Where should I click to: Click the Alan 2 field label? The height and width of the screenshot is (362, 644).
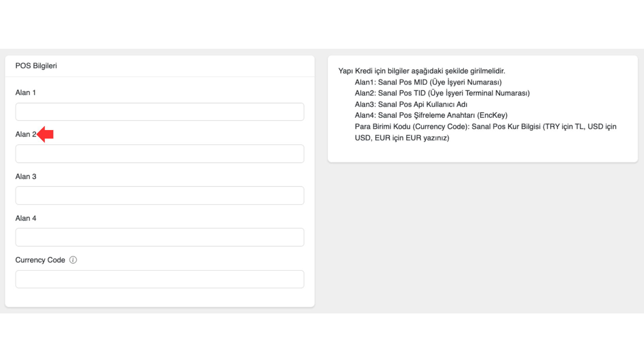click(25, 134)
